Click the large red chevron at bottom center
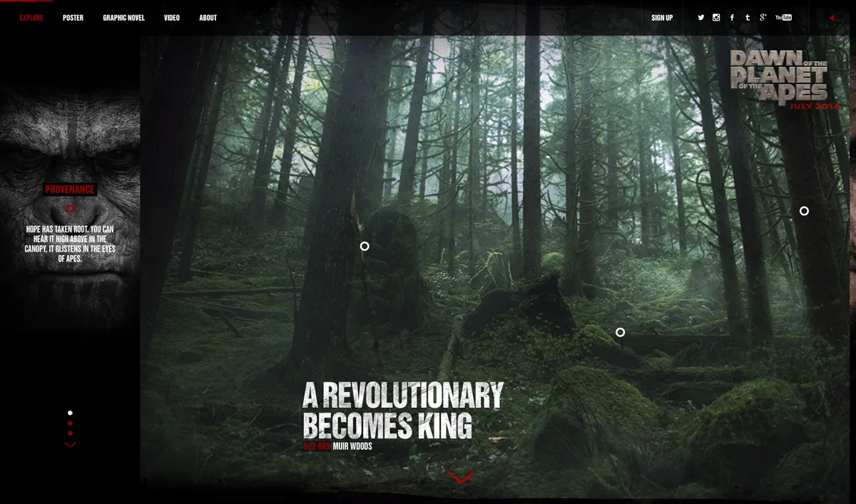 [x=461, y=478]
